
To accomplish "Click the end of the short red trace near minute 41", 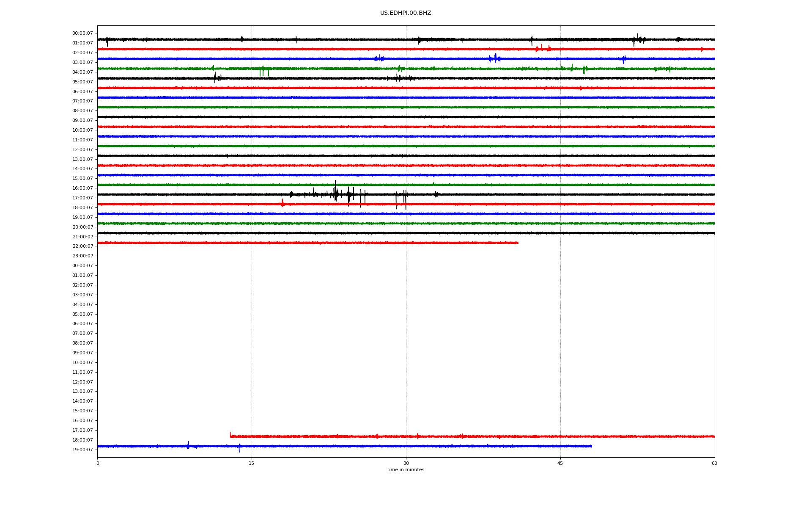I will (518, 243).
